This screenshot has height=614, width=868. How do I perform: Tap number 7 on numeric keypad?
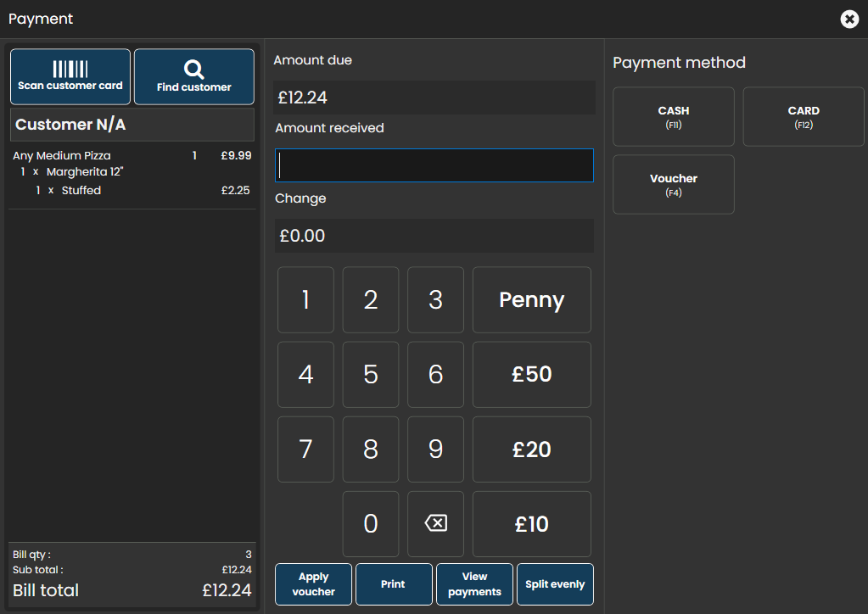305,449
